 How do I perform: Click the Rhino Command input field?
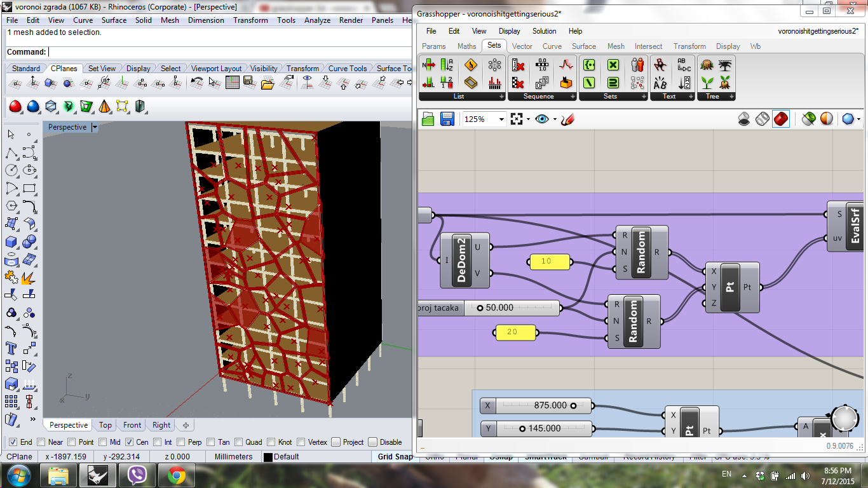[230, 52]
